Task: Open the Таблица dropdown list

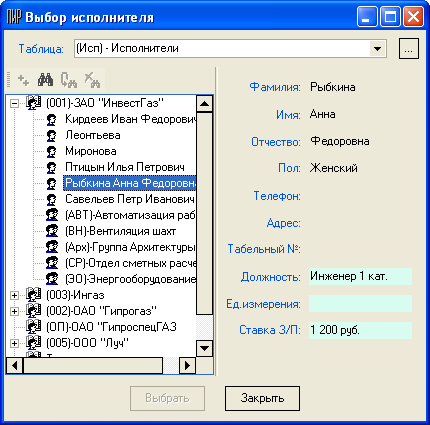Action: tap(378, 49)
